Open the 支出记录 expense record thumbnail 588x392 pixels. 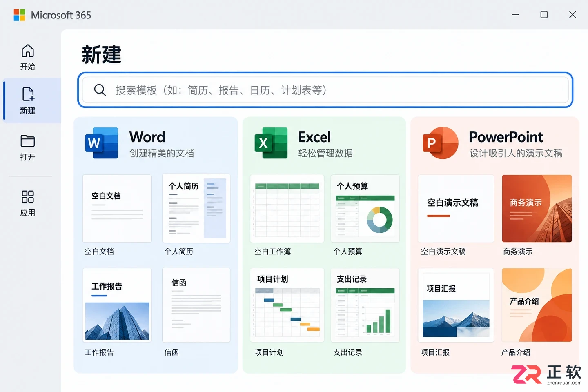[365, 305]
